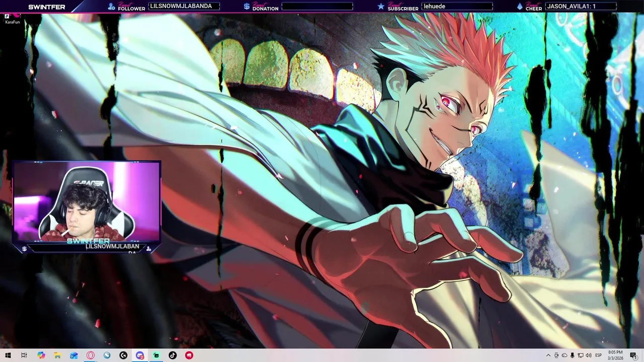Switch to the Opera GX browser
The image size is (644, 362).
tap(91, 355)
